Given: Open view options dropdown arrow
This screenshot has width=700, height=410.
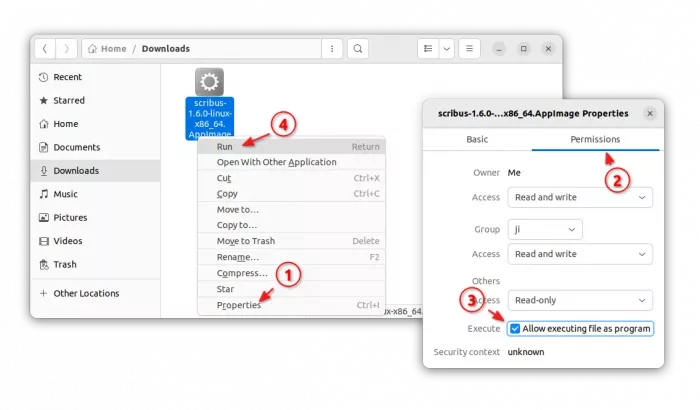Looking at the screenshot, I should click(x=446, y=48).
